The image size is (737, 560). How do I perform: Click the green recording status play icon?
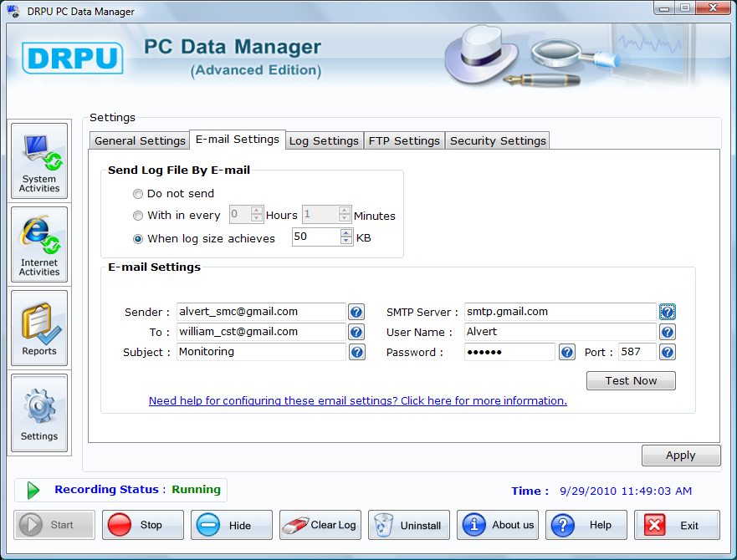tap(33, 490)
